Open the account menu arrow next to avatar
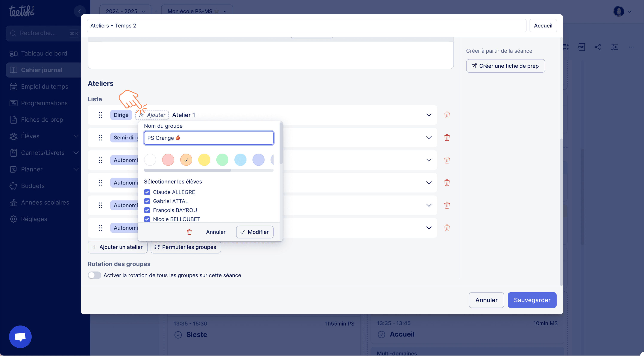This screenshot has width=644, height=356. 629,12
